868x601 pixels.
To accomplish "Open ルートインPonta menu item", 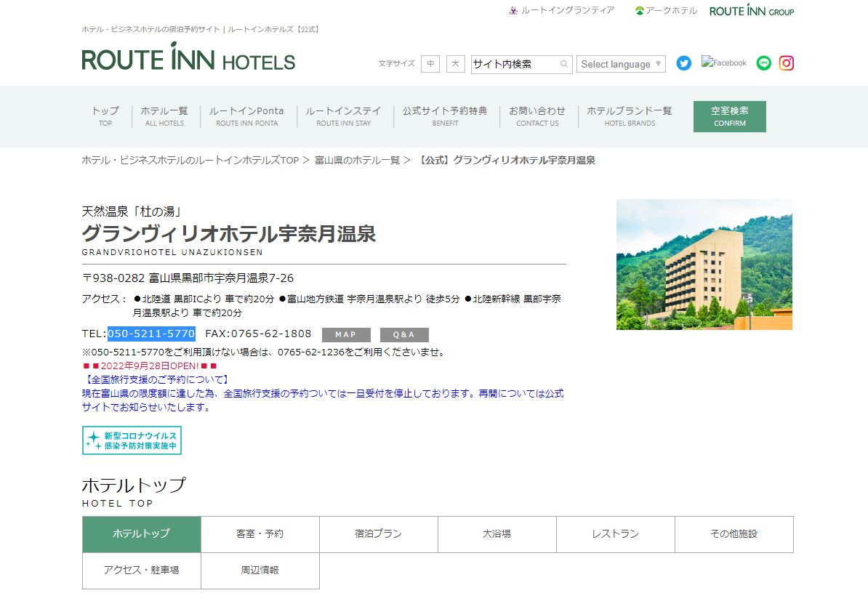I will point(246,116).
